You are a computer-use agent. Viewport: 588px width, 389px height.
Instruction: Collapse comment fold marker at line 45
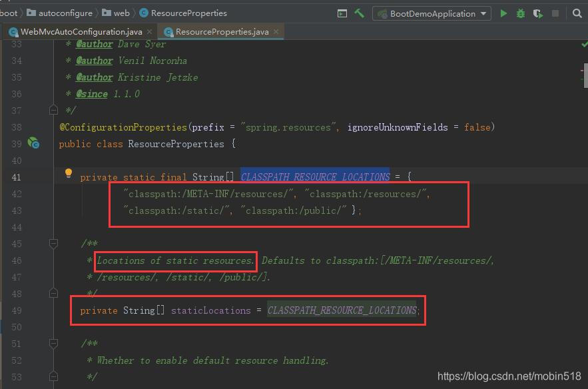(54, 244)
